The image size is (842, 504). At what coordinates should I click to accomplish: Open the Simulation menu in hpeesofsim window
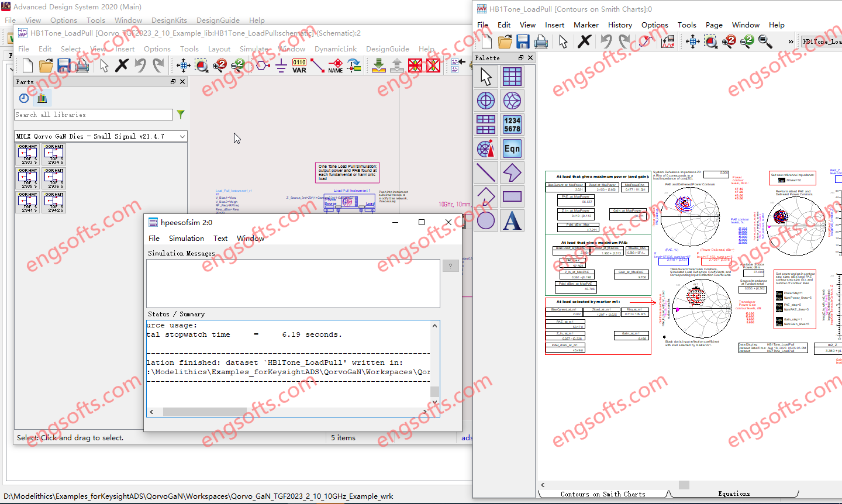point(186,238)
